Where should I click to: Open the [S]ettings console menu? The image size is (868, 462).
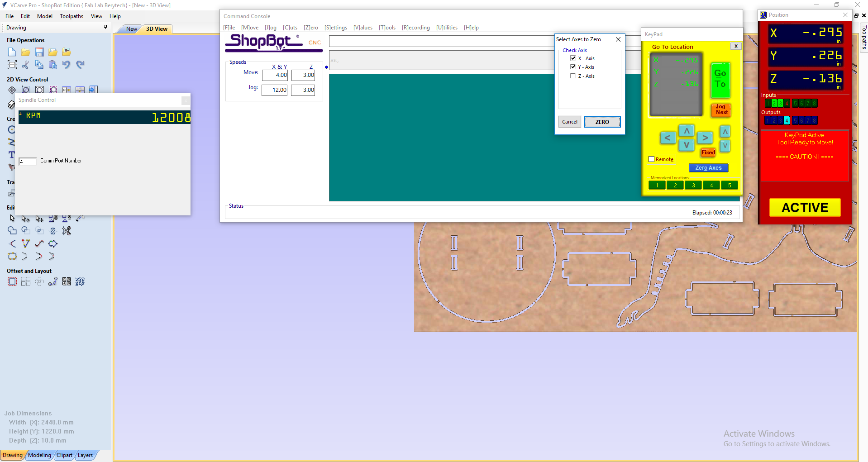pos(336,28)
